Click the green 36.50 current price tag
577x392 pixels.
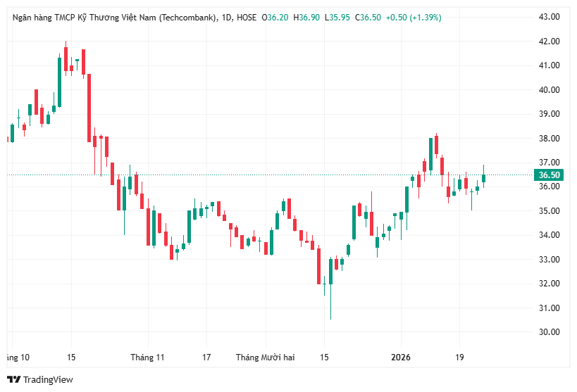coord(550,175)
